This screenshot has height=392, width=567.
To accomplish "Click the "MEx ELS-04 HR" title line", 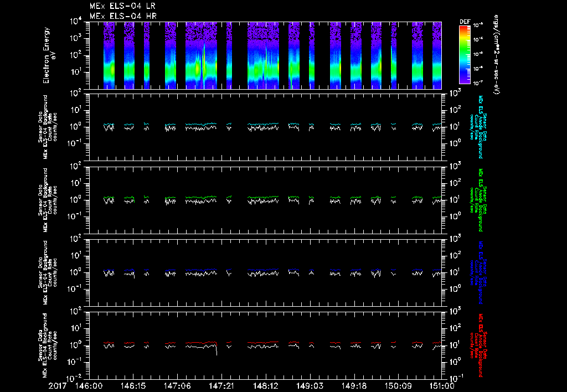I will 123,16.
